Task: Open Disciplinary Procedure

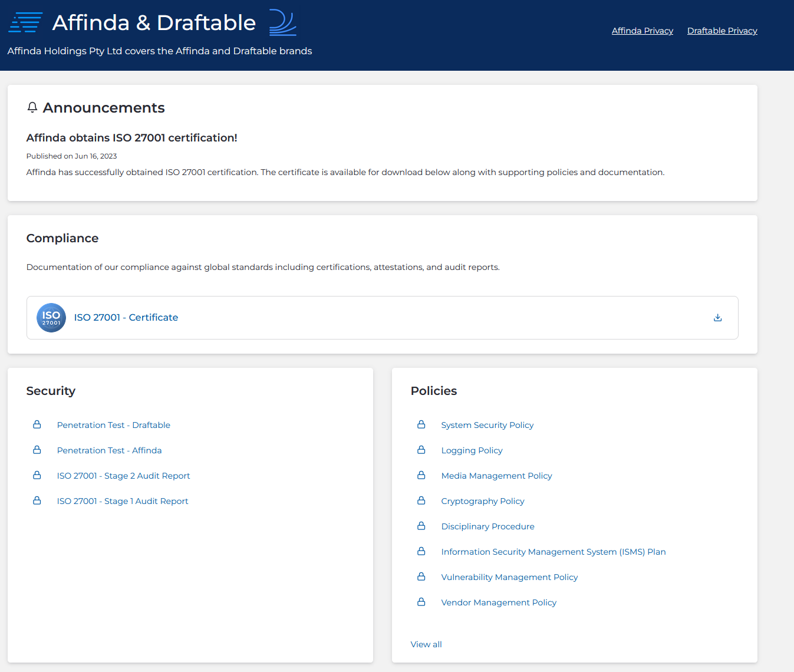Action: [x=488, y=526]
